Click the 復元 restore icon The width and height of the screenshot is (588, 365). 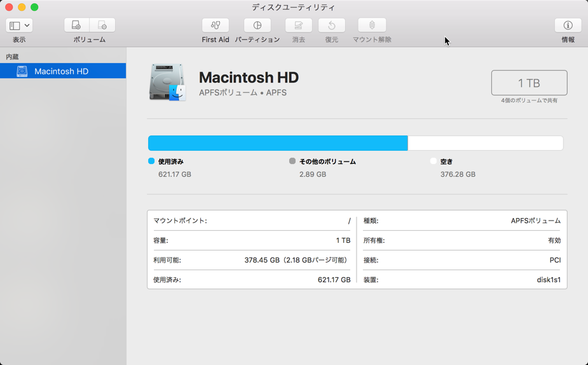pos(331,25)
